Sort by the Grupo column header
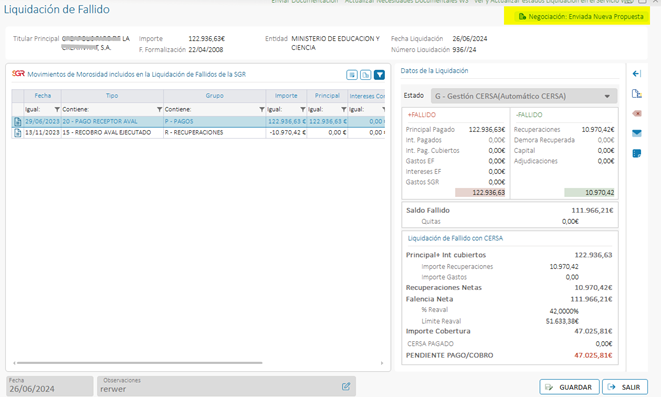 coord(215,96)
